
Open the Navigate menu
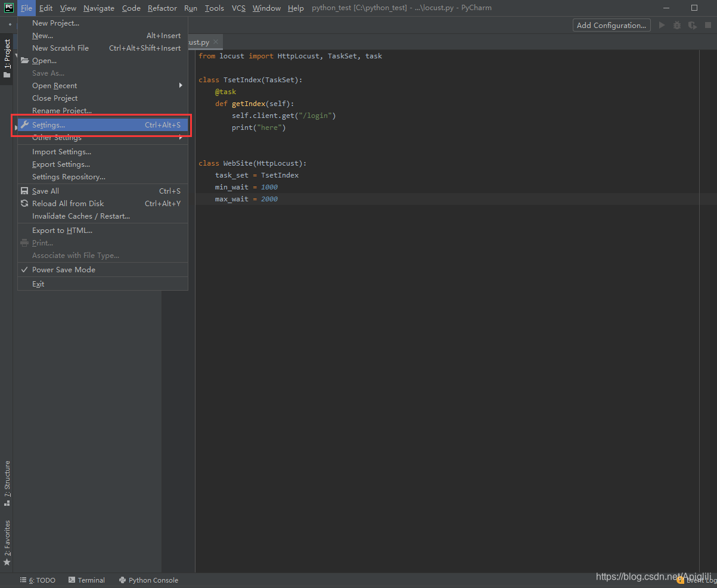coord(99,8)
